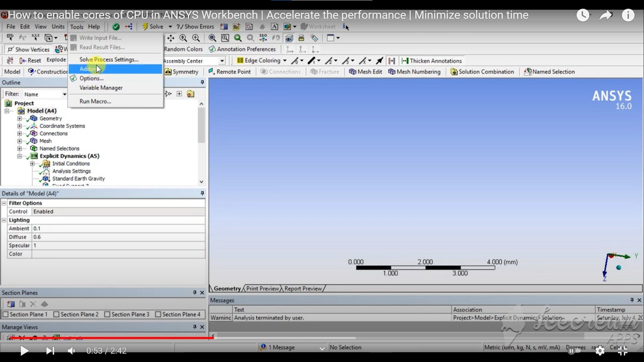The image size is (644, 362).
Task: Click the Zoom To Fit icon
Action: coord(212,38)
